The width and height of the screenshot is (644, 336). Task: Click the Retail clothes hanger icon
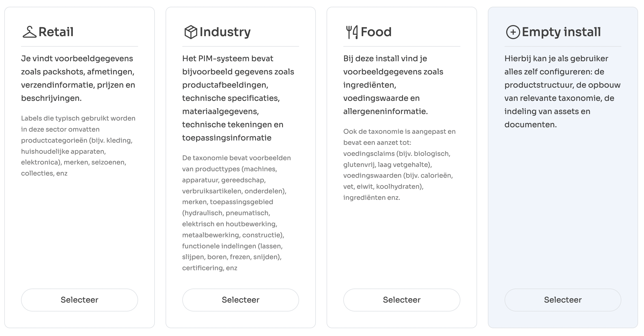pos(29,32)
